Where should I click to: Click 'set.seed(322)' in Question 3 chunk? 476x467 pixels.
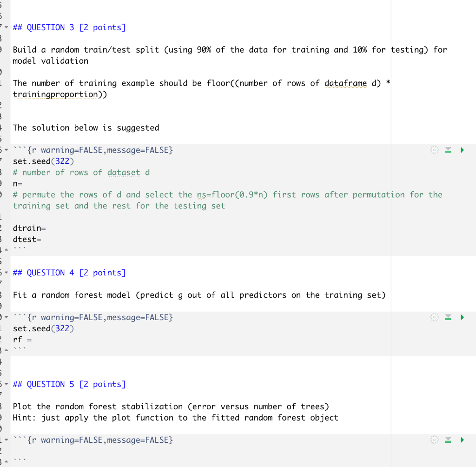point(43,161)
